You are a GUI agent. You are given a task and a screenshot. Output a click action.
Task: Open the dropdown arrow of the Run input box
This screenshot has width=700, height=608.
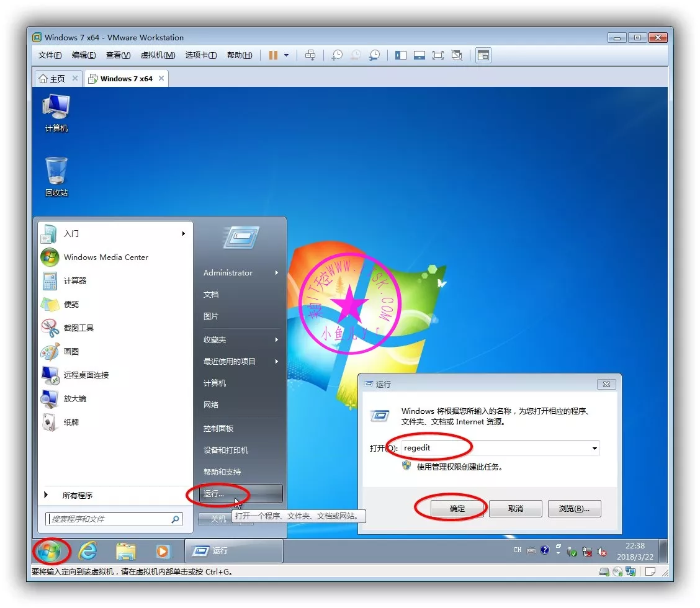pos(595,448)
